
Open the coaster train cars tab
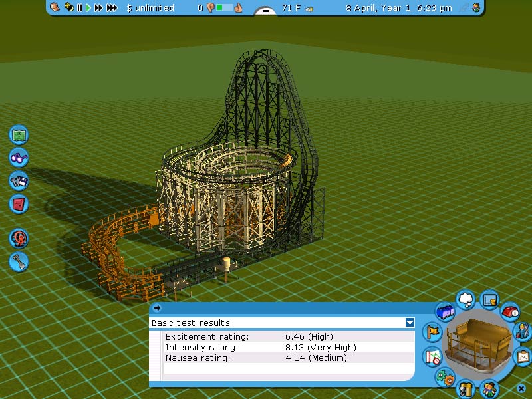point(445,311)
